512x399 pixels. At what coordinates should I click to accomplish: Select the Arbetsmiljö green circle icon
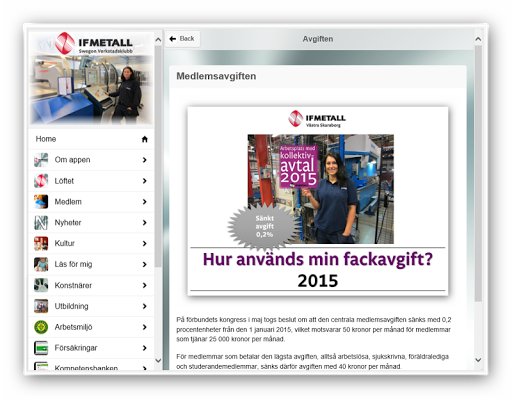41,327
